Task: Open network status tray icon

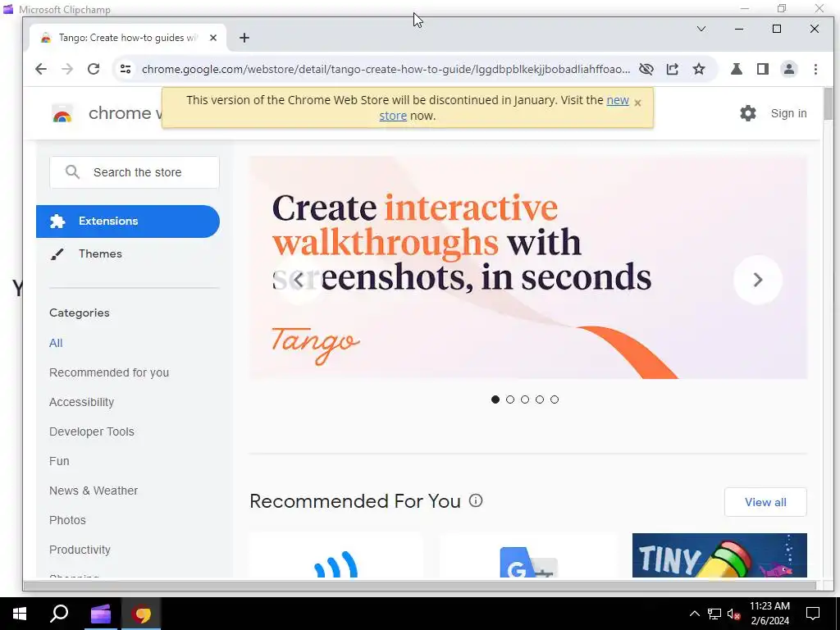Action: tap(714, 614)
